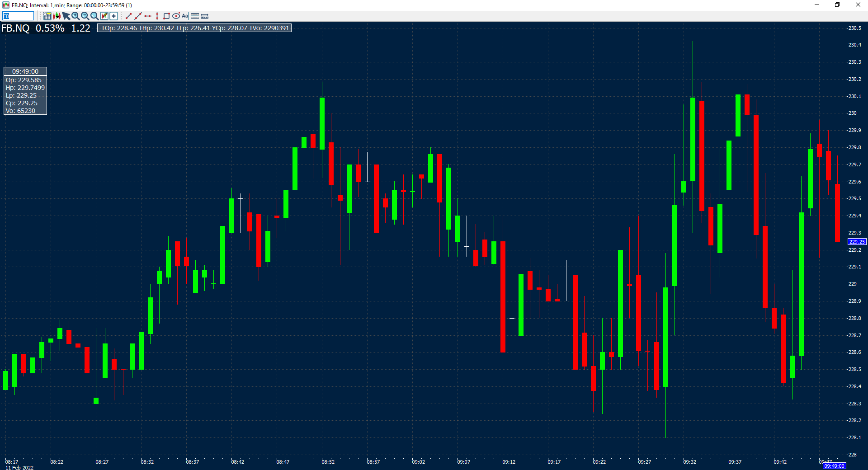Select the ruler measurement tool
Image resolution: width=868 pixels, height=470 pixels.
204,16
